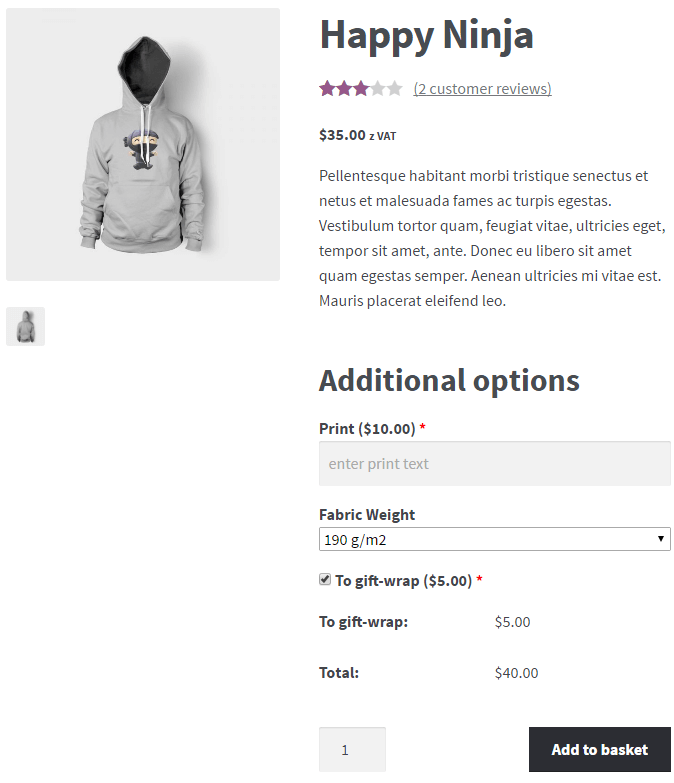
Task: Click the Print ($10.00) field label
Action: tap(367, 428)
